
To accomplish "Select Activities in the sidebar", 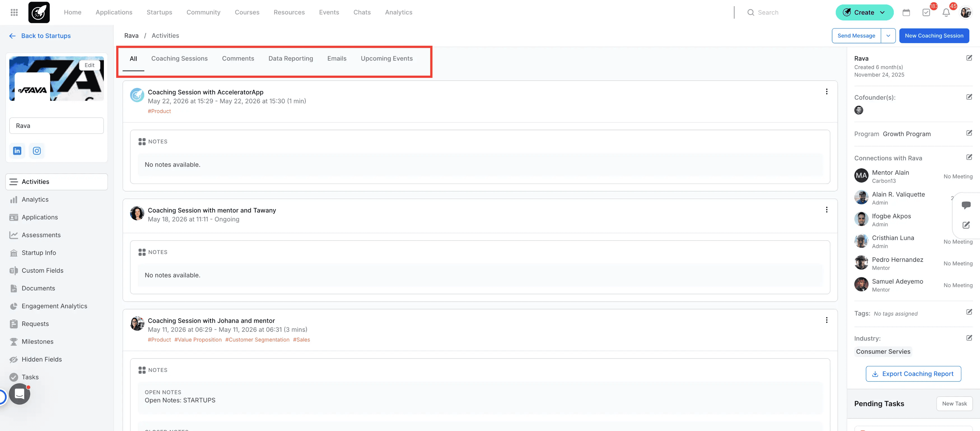I will [x=56, y=182].
